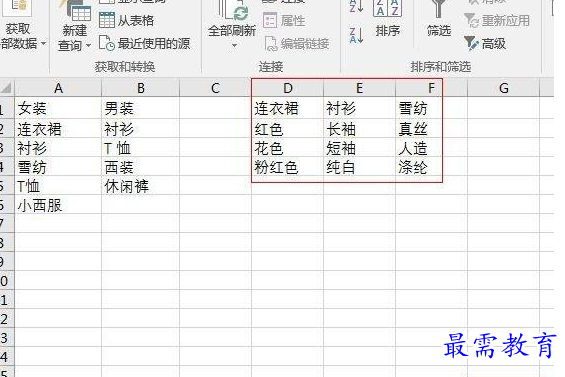Screen dimensions: 565x377
Task: Select cell A1 containing 女装
Action: click(58, 108)
